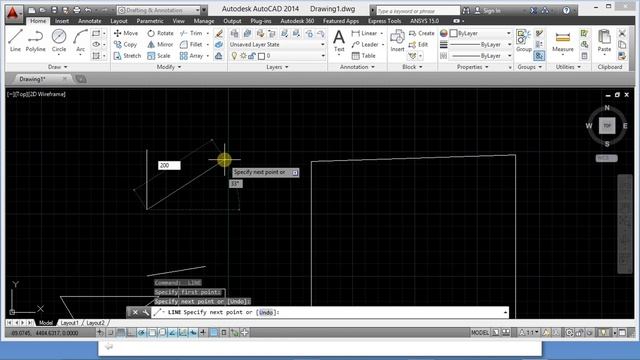Toggle Snap Mode in status bar
Viewport: 640px width, 360px height.
(111, 333)
